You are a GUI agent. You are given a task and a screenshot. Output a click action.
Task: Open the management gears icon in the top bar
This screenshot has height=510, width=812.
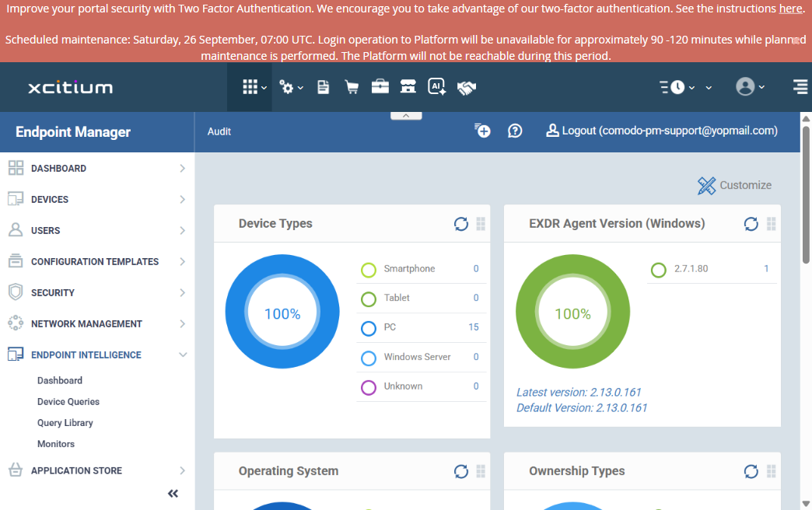coord(286,87)
